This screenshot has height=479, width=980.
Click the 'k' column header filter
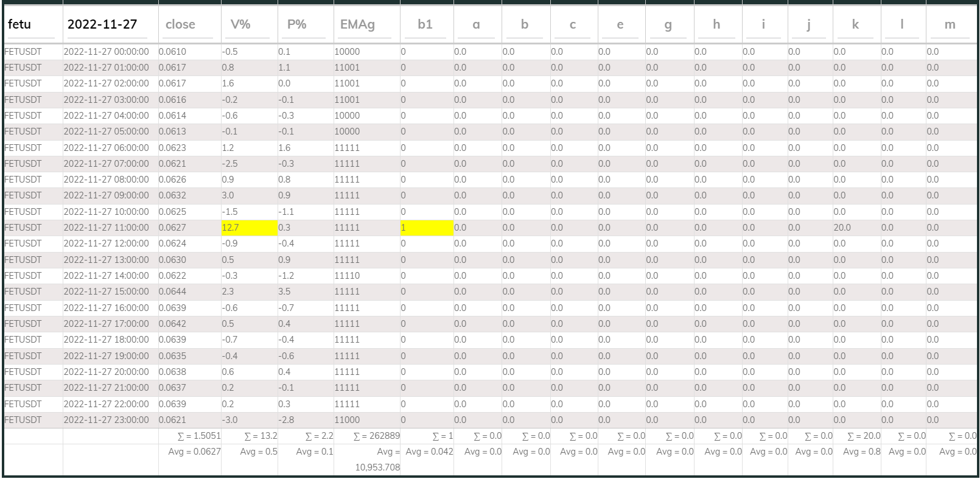click(856, 25)
